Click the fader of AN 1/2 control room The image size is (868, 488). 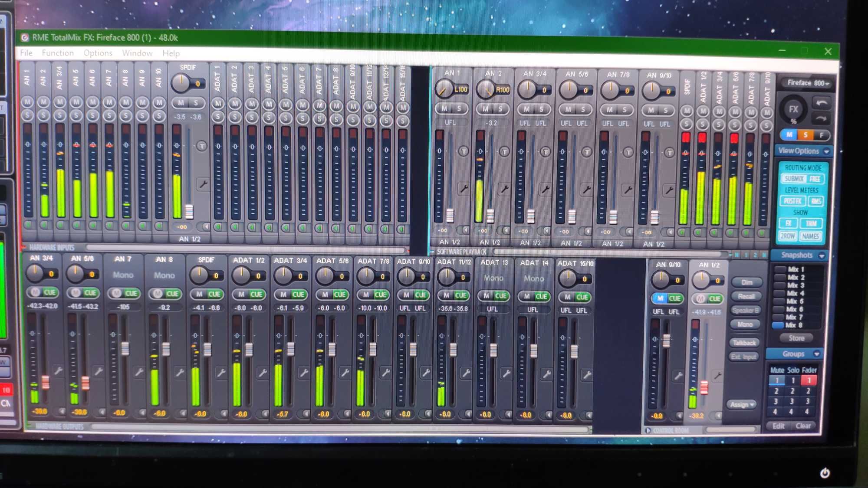(x=704, y=387)
